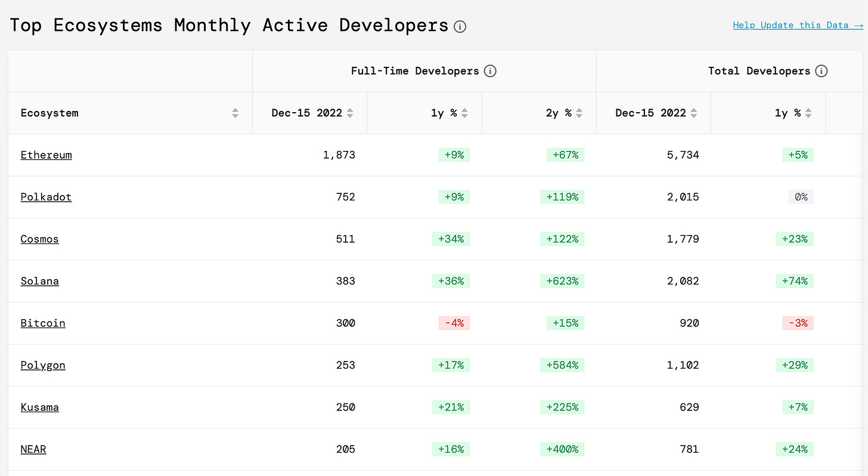This screenshot has height=476, width=868.
Task: Select Polkadot total developers 2,015
Action: (x=683, y=197)
